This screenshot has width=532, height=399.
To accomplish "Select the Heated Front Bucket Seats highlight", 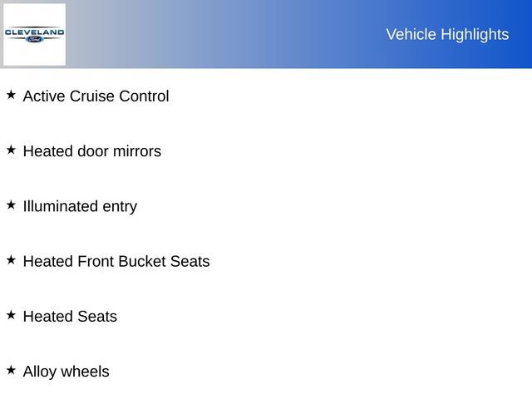I will 116,261.
